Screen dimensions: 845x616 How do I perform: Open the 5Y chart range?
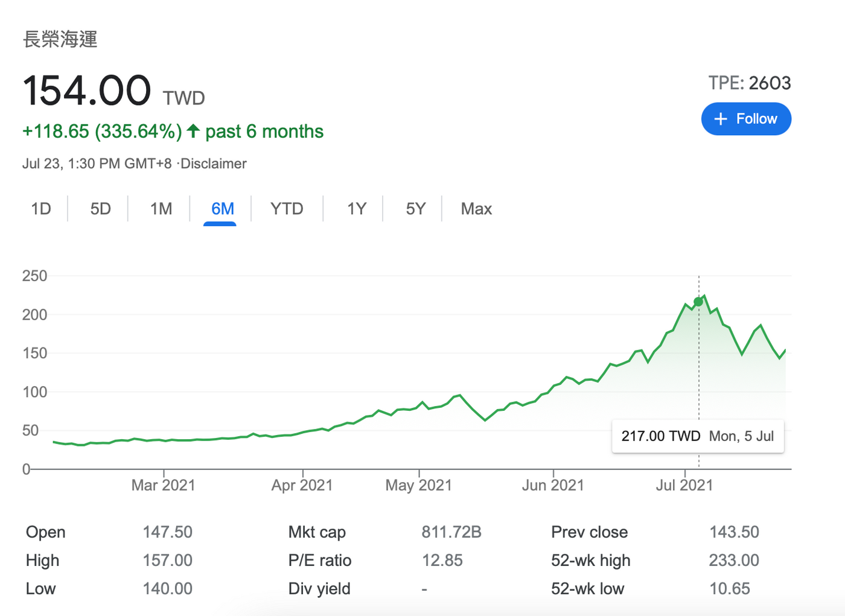point(416,209)
